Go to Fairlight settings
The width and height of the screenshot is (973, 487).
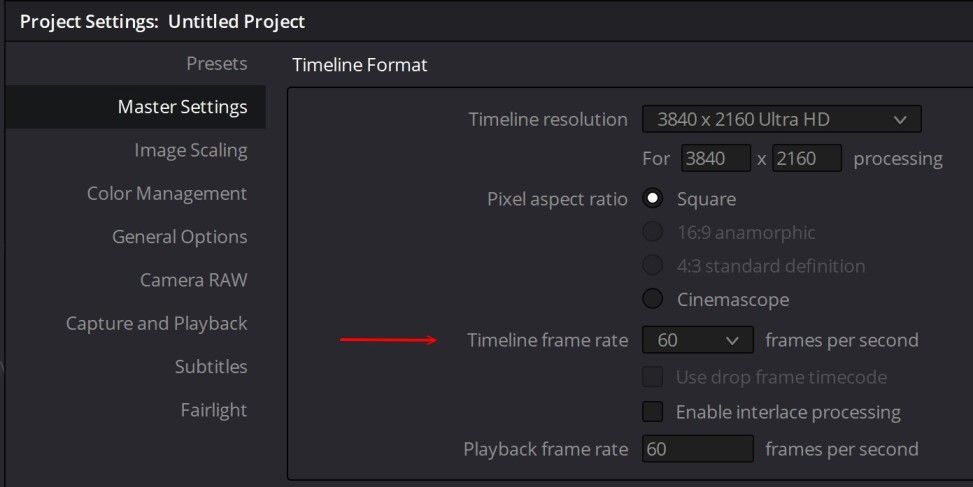[x=213, y=410]
